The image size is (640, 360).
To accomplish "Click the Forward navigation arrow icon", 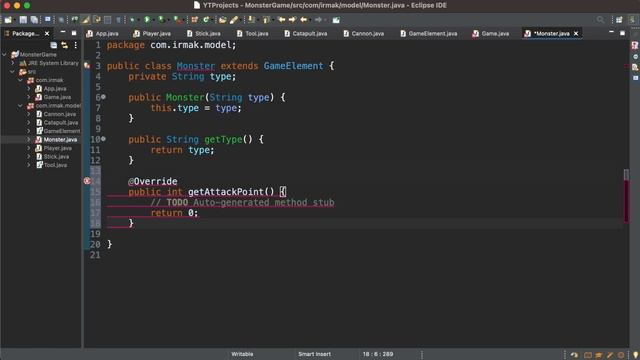I will pos(318,20).
